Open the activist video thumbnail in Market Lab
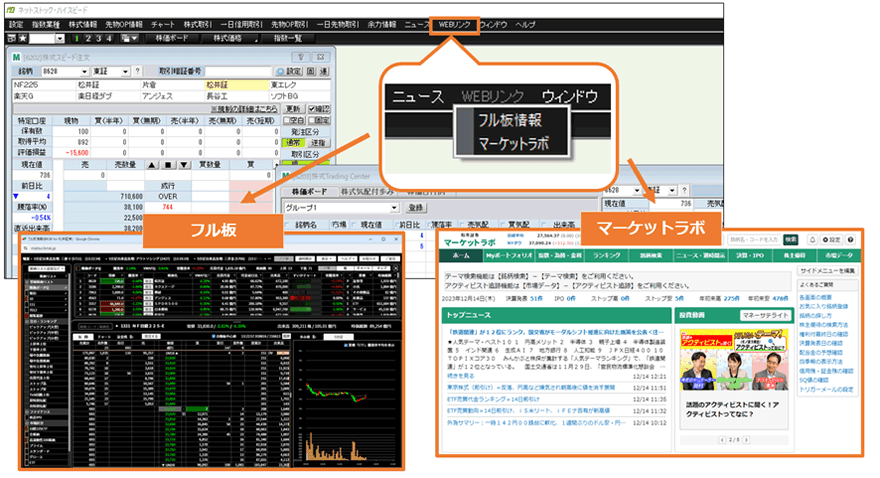880x478 pixels. (x=734, y=361)
